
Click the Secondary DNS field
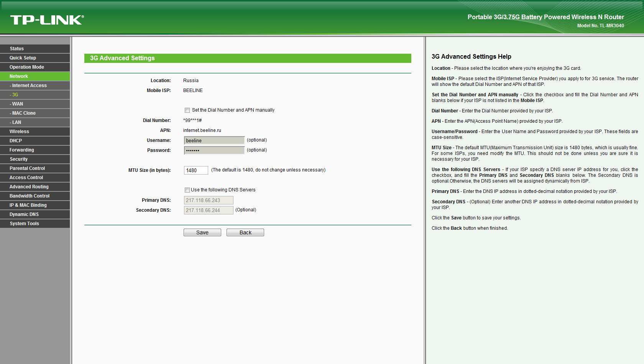coord(209,210)
